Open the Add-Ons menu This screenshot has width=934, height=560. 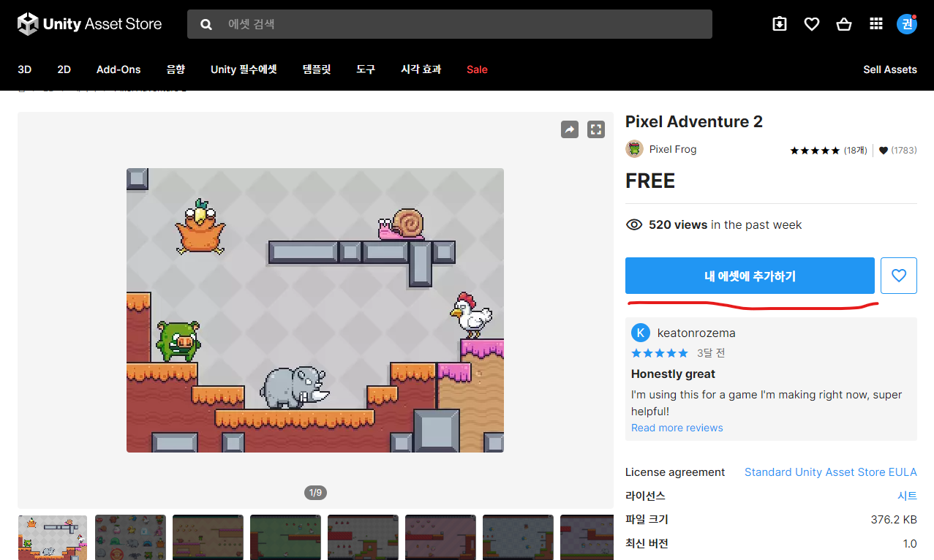118,69
